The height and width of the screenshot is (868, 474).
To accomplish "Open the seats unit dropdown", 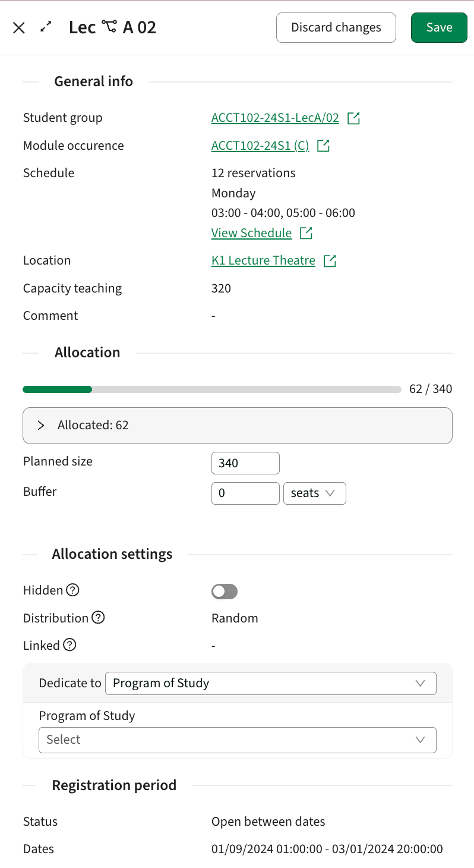I will [x=314, y=493].
